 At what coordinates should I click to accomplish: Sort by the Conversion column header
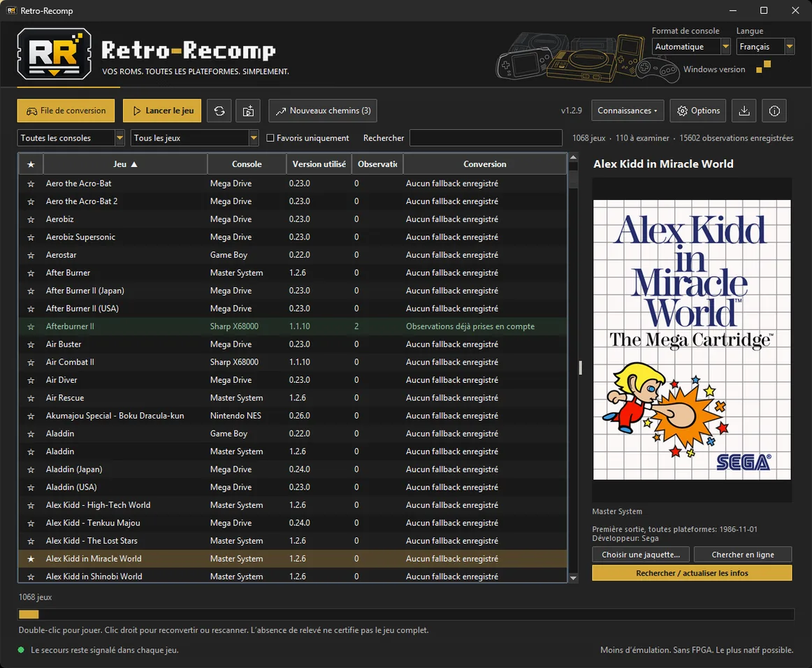pos(485,164)
